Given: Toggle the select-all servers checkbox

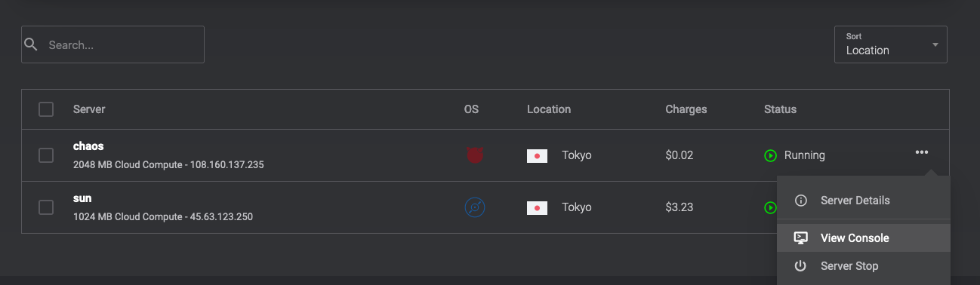Looking at the screenshot, I should (46, 109).
